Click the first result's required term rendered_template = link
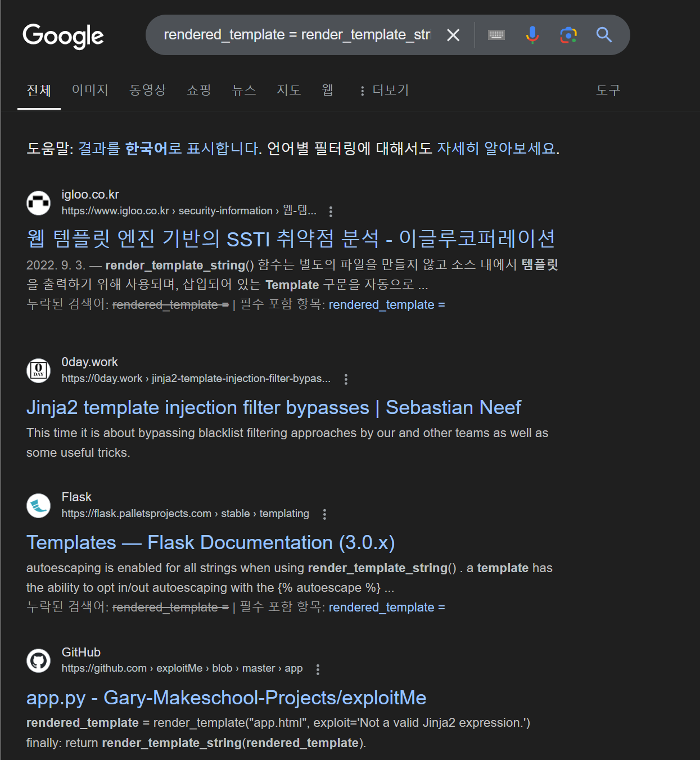The height and width of the screenshot is (760, 700). tap(387, 305)
